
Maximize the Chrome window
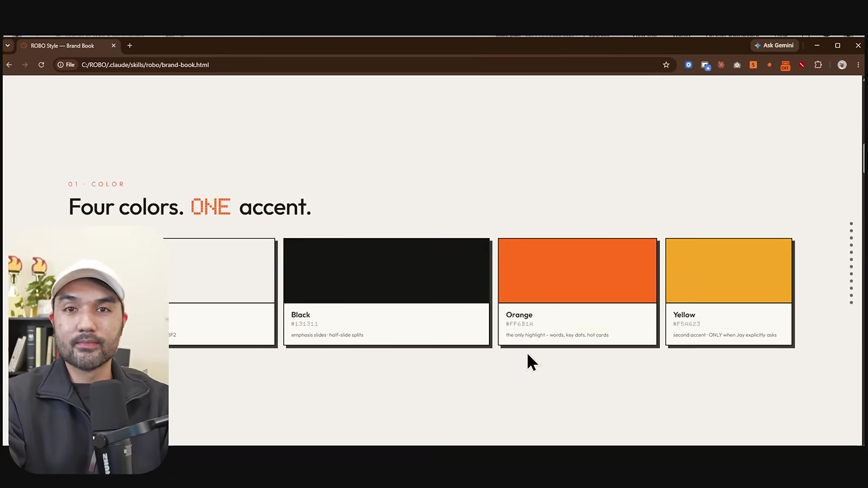click(x=837, y=45)
